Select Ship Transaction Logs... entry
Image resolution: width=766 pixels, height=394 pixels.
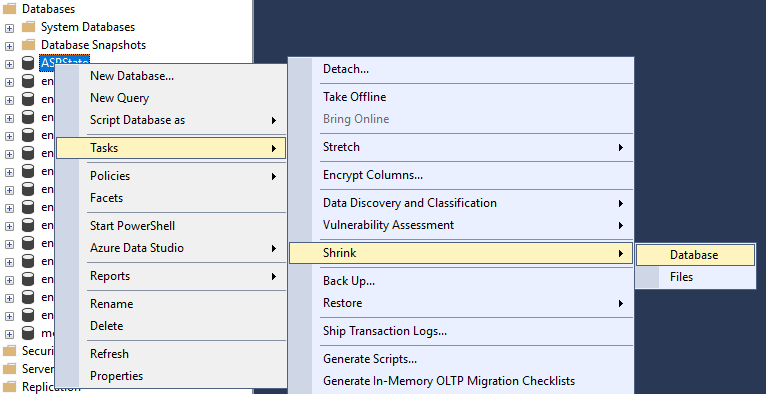coord(461,331)
